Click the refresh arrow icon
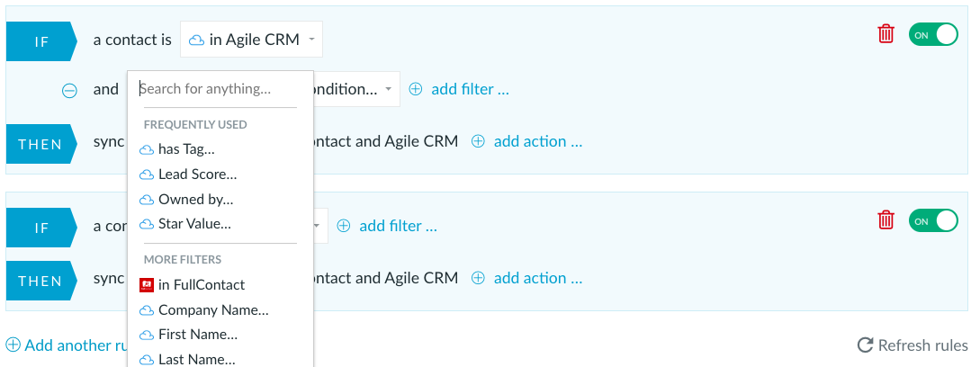Image resolution: width=980 pixels, height=367 pixels. 865,345
